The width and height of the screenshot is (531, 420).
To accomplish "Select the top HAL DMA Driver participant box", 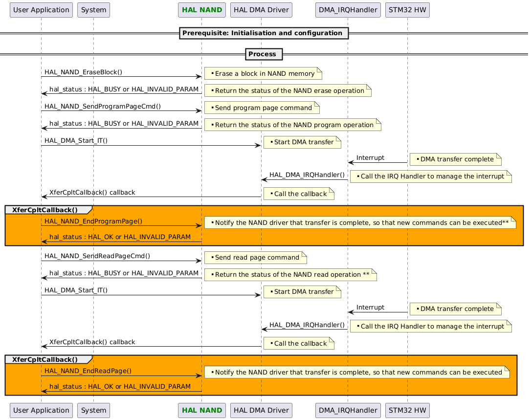I will (261, 10).
